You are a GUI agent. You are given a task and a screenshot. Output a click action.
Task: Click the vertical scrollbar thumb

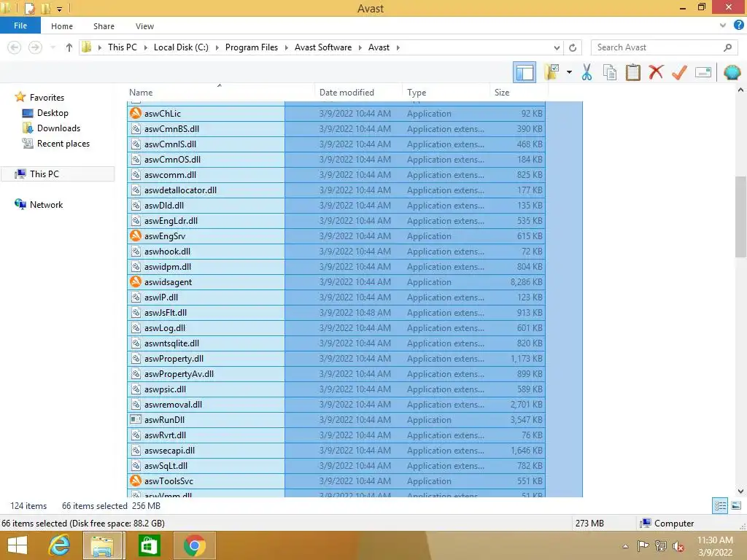(740, 217)
